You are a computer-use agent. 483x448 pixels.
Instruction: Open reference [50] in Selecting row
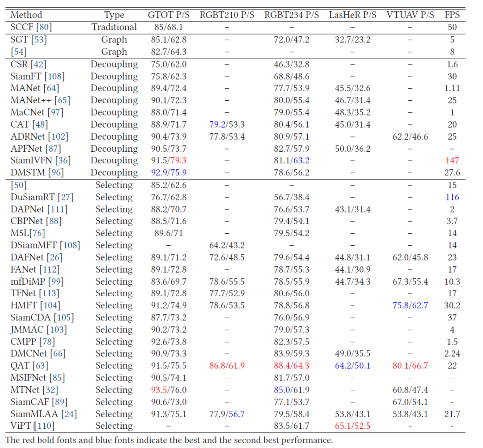click(x=18, y=185)
